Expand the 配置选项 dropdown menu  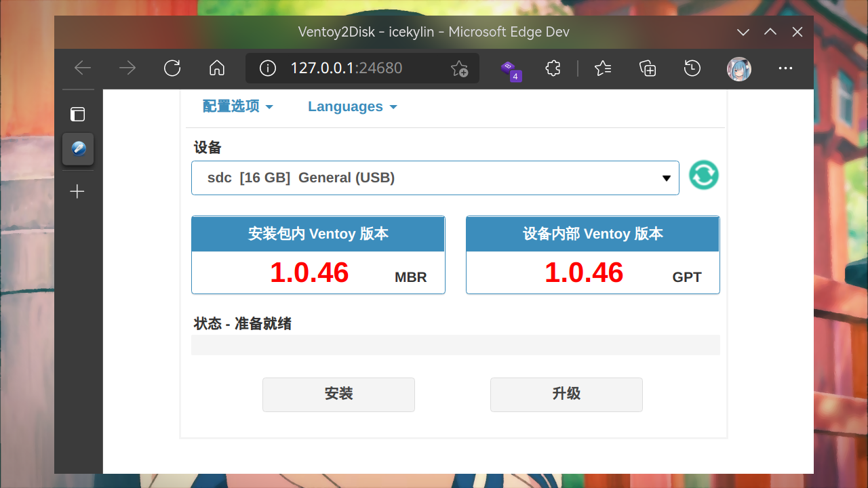pyautogui.click(x=237, y=106)
